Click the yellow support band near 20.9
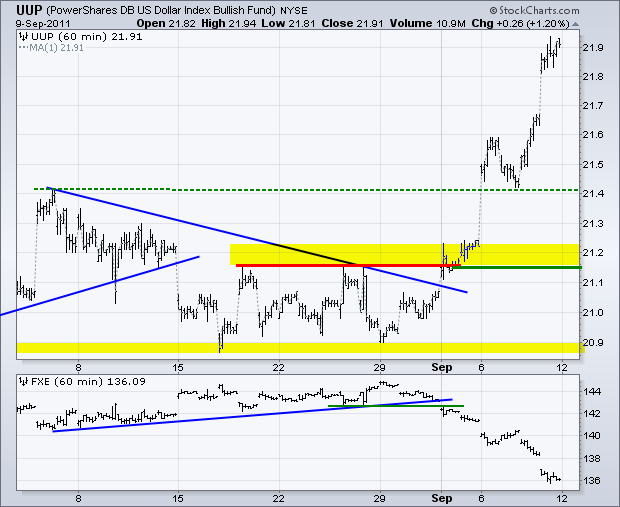This screenshot has height=507, width=620. (x=299, y=348)
